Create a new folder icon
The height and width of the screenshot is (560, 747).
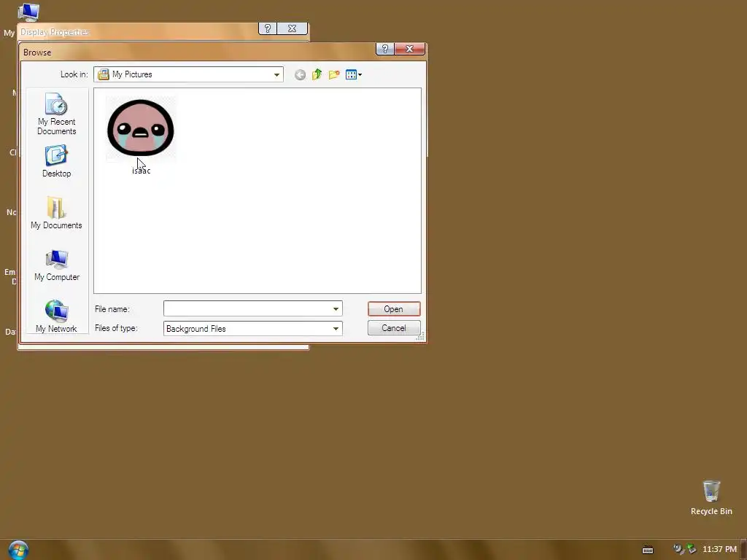pyautogui.click(x=334, y=75)
